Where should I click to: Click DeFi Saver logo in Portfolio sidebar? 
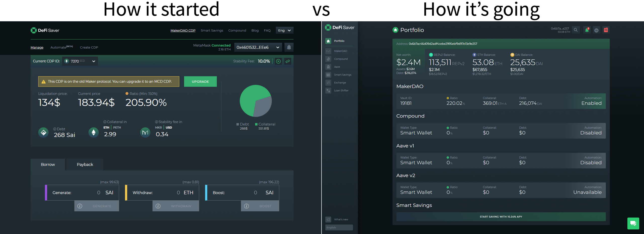pos(340,27)
